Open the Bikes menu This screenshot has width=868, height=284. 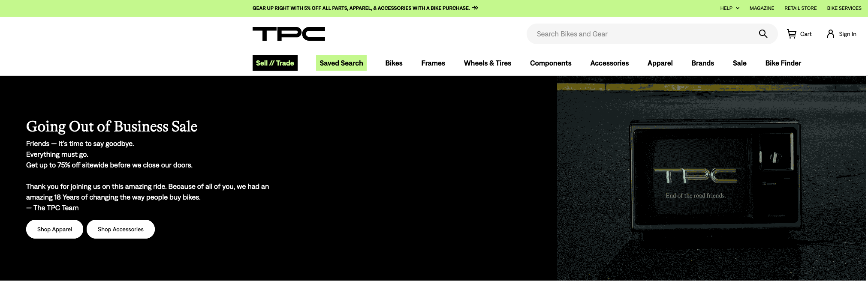coord(393,63)
